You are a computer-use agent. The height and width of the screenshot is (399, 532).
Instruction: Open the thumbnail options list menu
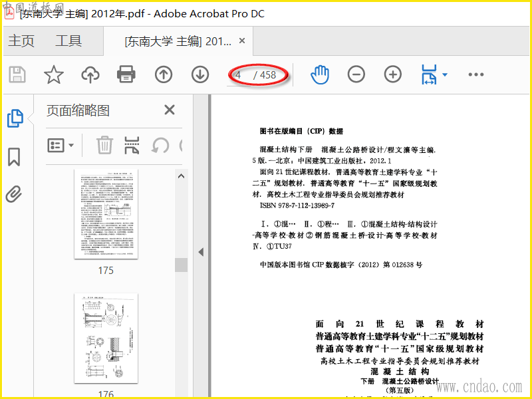[61, 145]
